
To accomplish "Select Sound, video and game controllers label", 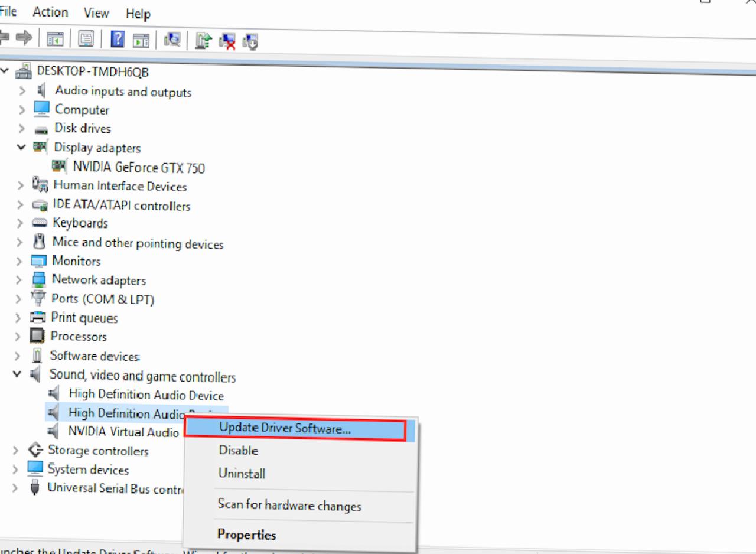I will [142, 376].
